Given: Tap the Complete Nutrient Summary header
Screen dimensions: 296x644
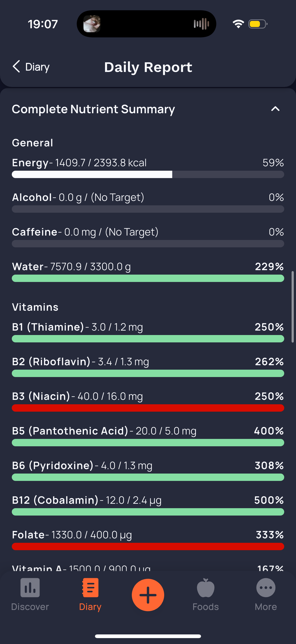Looking at the screenshot, I should tap(93, 109).
